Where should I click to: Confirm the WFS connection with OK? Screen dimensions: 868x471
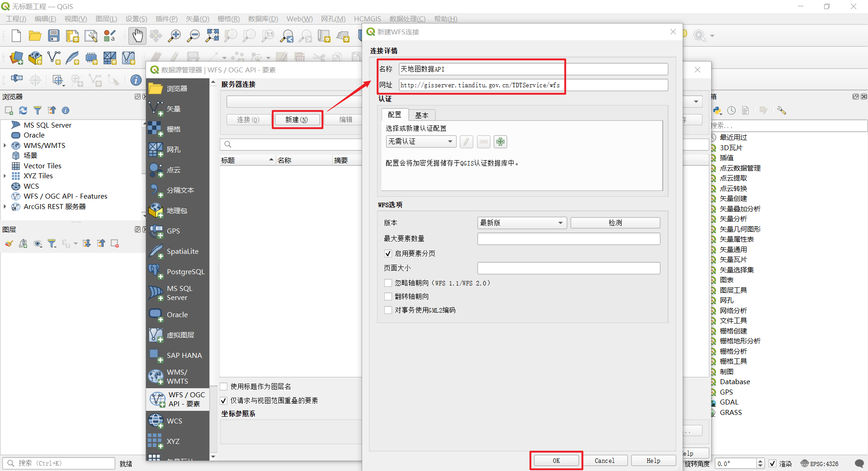tap(556, 461)
